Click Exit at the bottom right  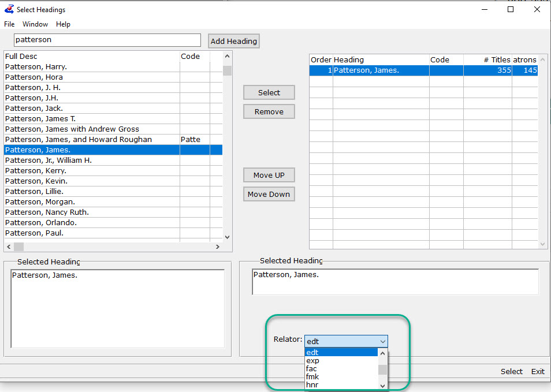(x=538, y=371)
